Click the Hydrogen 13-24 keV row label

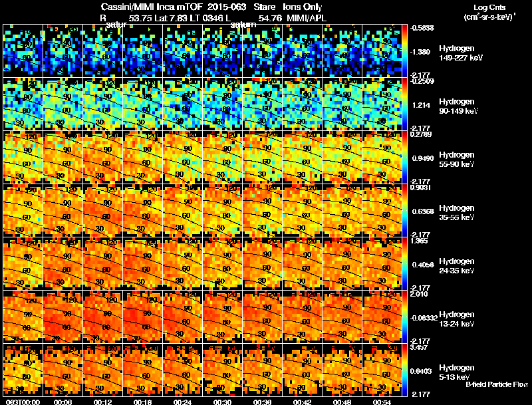click(x=457, y=319)
